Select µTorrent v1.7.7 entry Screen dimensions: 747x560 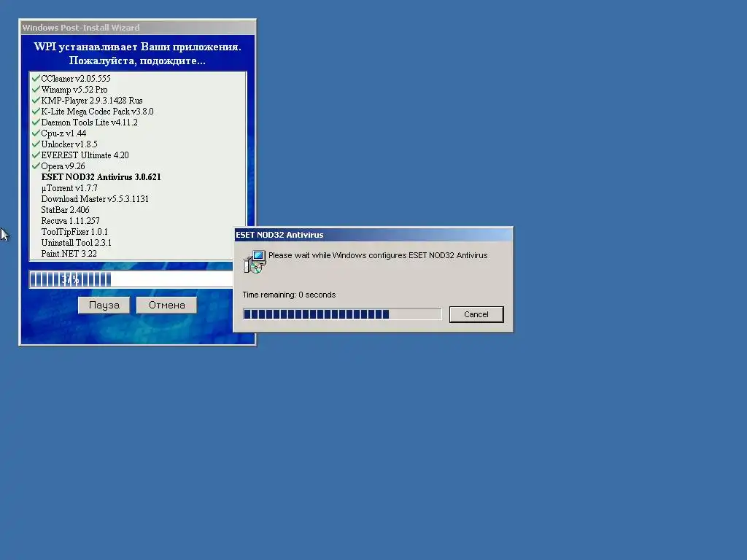(x=69, y=188)
